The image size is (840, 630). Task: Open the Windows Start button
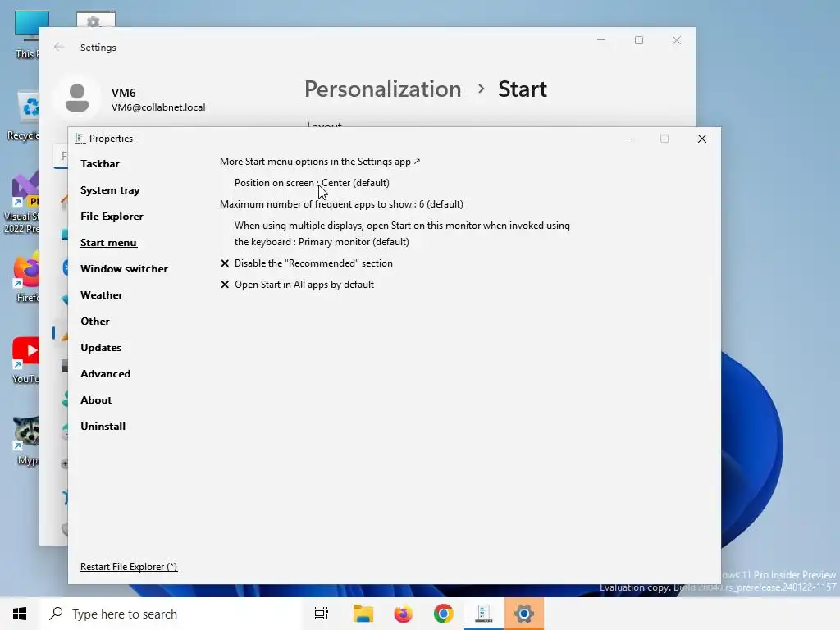20,614
